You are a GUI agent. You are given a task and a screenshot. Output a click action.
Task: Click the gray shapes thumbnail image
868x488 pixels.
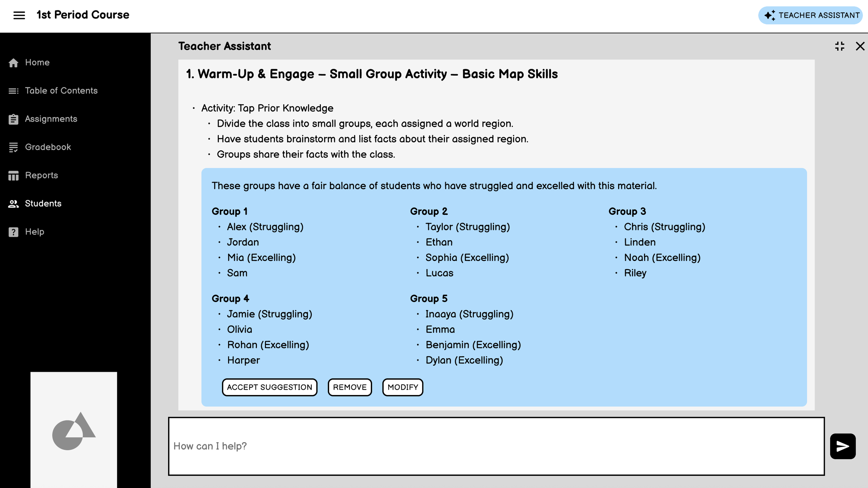(74, 430)
